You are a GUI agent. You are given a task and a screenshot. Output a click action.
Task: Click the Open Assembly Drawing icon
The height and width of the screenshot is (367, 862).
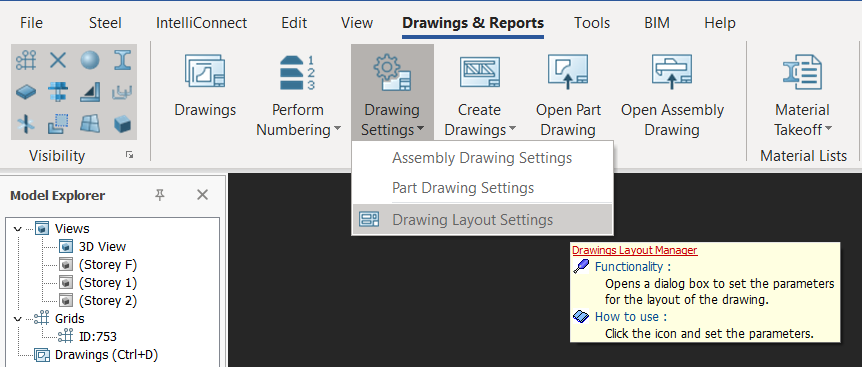(672, 72)
